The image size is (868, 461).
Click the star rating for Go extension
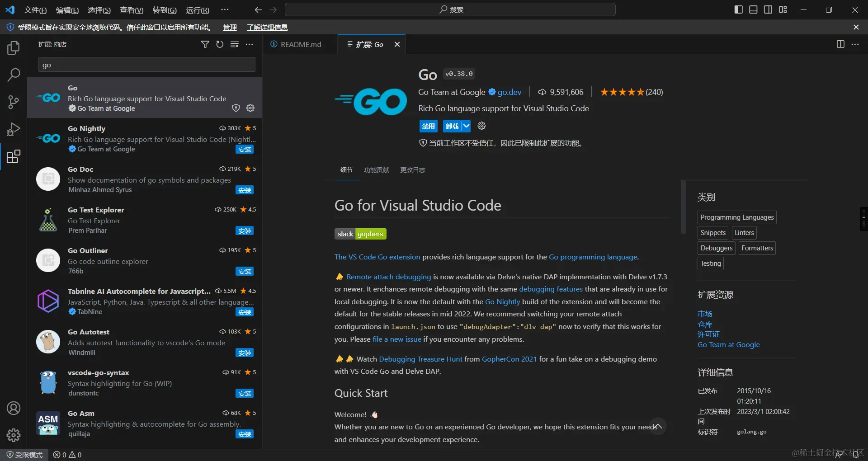point(631,92)
